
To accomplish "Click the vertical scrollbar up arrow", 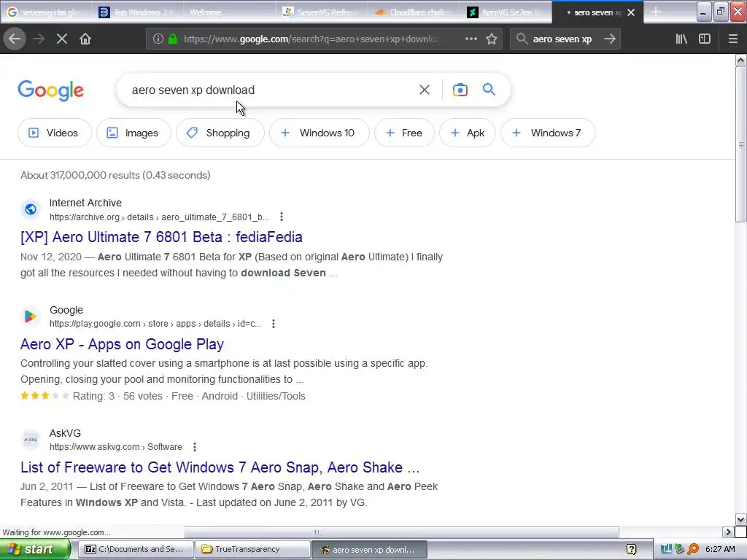I will pyautogui.click(x=740, y=60).
